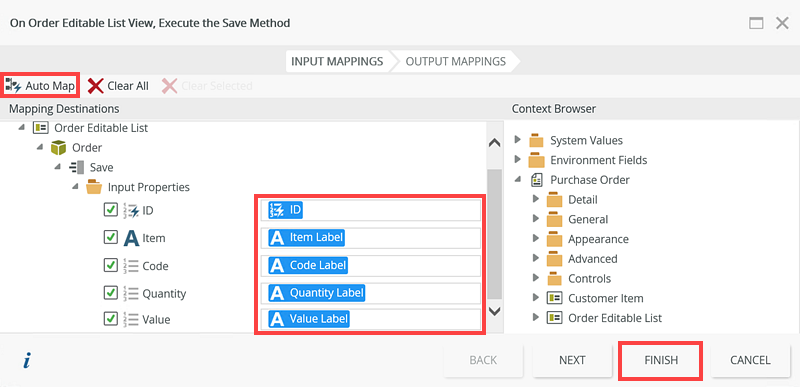Click the Next button
This screenshot has height=388, width=800.
point(572,360)
